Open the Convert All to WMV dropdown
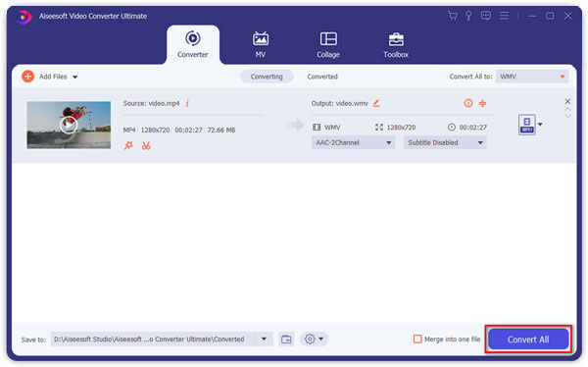588x367 pixels. pyautogui.click(x=532, y=77)
